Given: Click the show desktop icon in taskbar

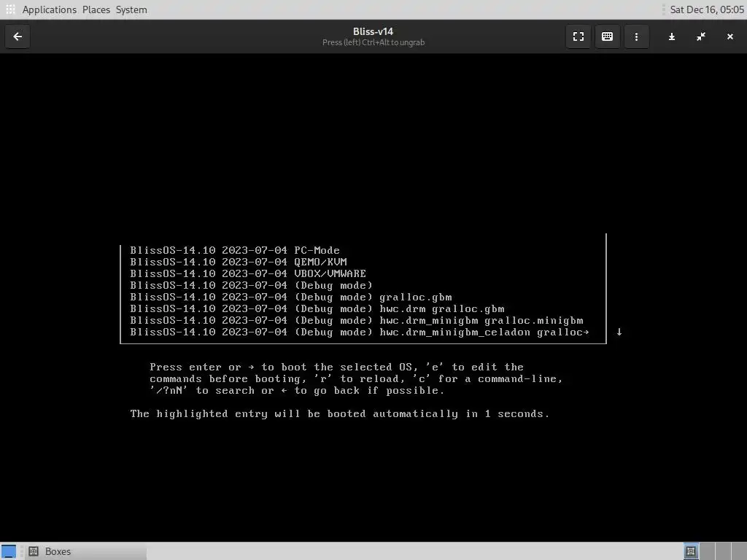Looking at the screenshot, I should click(x=9, y=551).
